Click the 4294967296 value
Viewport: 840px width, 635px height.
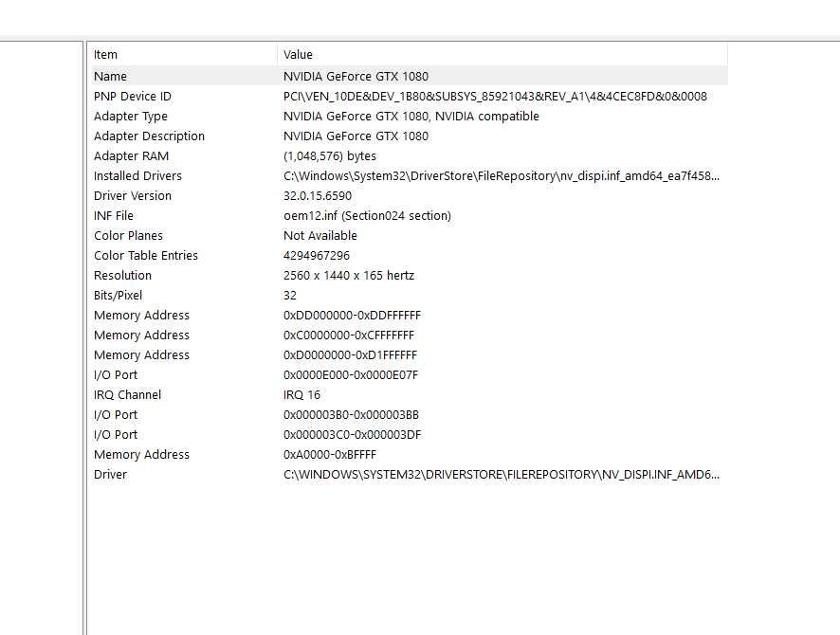coord(316,255)
